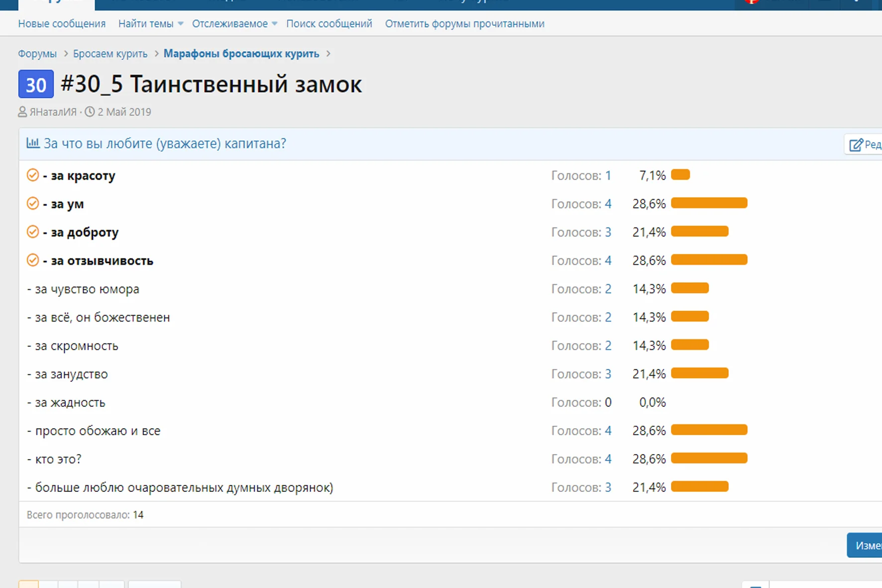Click the orange bar for кто это?
Image resolution: width=882 pixels, height=588 pixels.
(709, 459)
